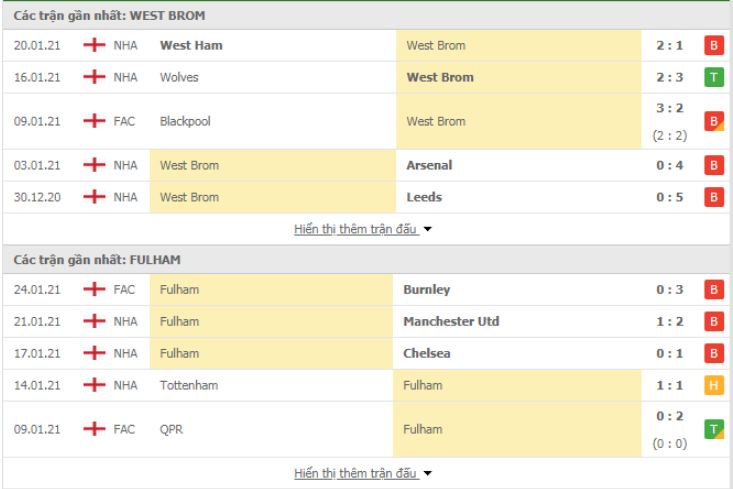Open the 2 : 3 score for Wolves match
The height and width of the screenshot is (489, 733).
[x=669, y=77]
